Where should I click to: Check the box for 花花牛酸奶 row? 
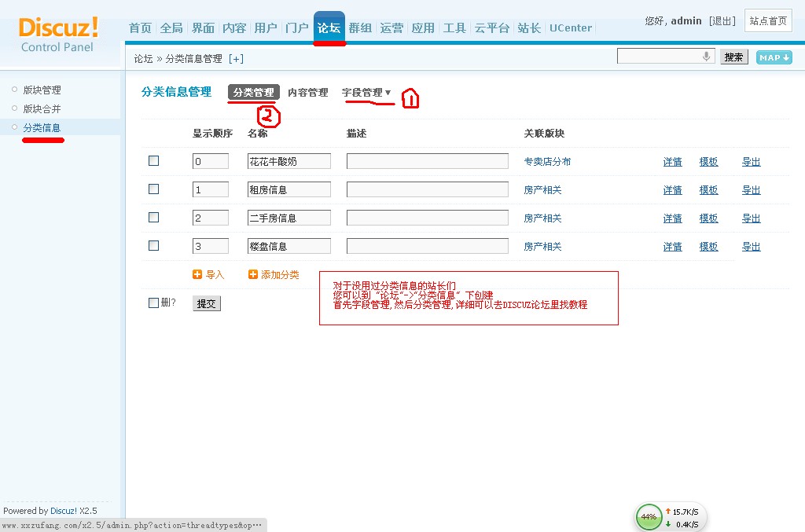[x=154, y=161]
